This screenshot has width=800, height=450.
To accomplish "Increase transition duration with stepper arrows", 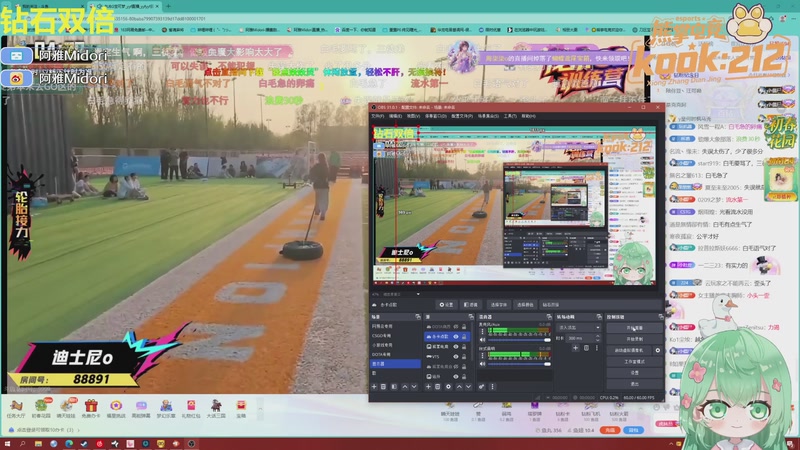I will pos(597,336).
